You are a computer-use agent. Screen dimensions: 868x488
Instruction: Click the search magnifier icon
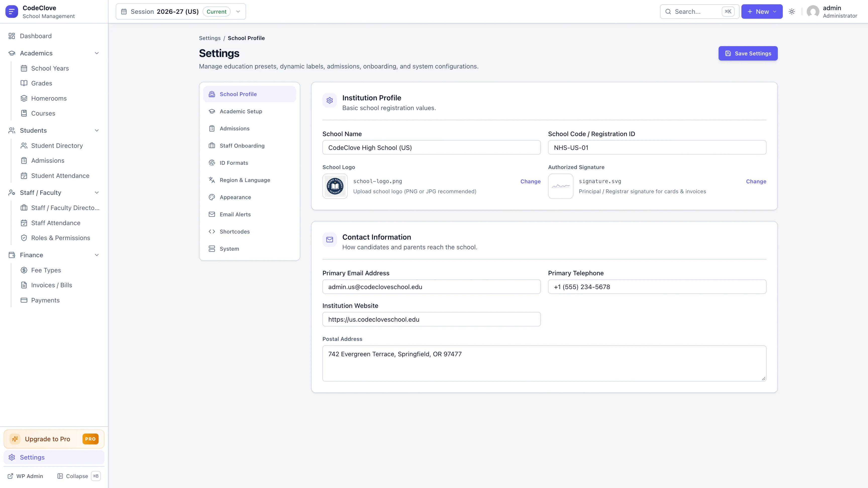pyautogui.click(x=668, y=12)
